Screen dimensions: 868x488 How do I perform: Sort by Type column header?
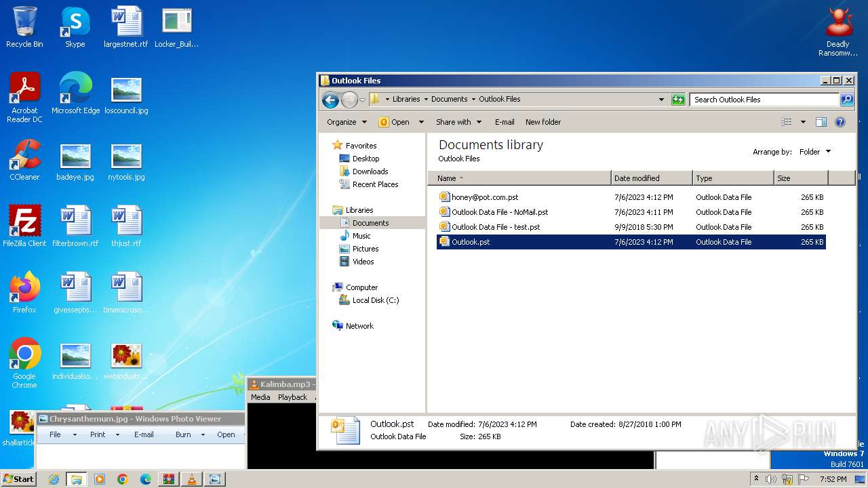click(x=733, y=178)
